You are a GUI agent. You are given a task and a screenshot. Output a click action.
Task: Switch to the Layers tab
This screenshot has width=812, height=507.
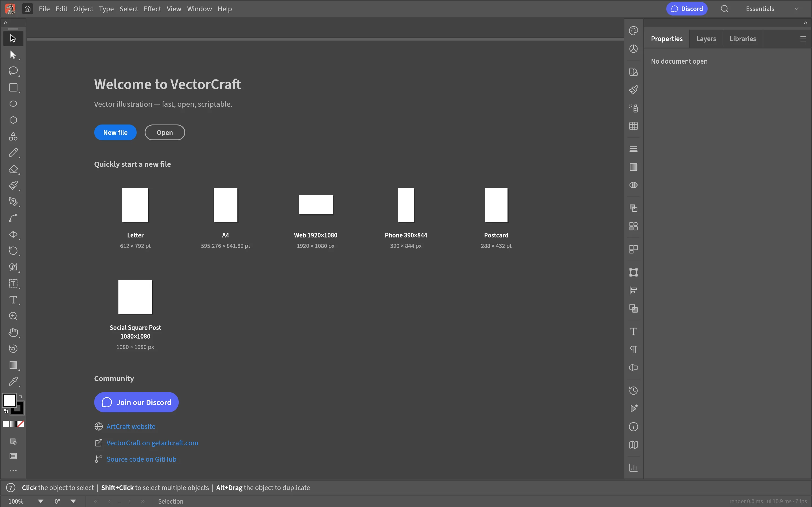706,39
